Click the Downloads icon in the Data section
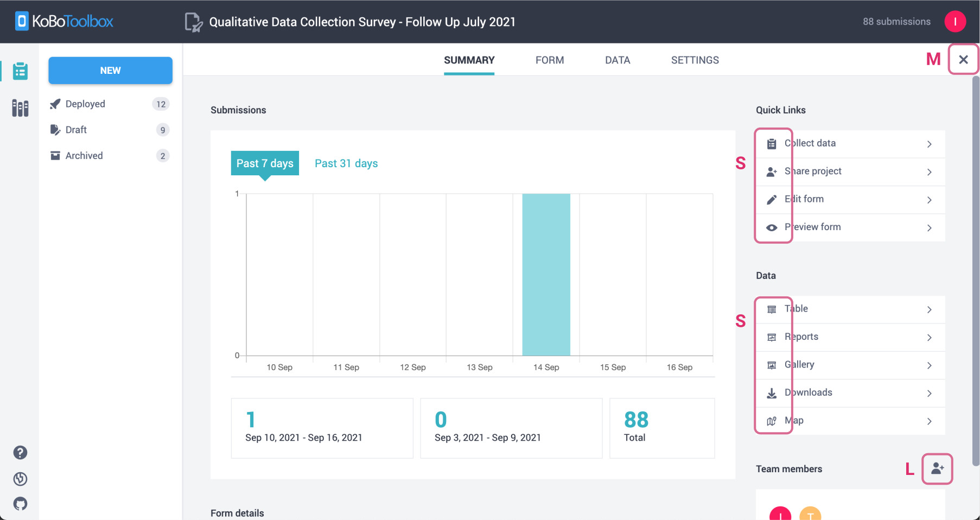 coord(772,392)
